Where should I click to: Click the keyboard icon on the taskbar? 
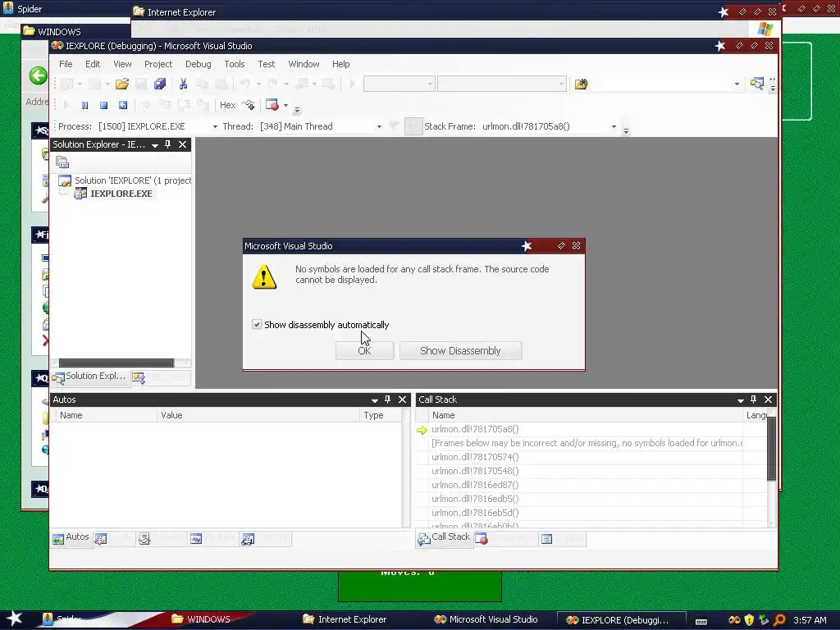[701, 622]
